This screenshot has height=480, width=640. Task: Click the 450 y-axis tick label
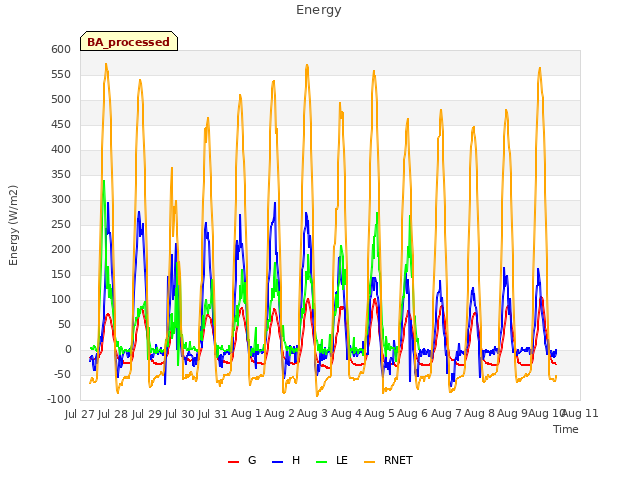point(61,124)
